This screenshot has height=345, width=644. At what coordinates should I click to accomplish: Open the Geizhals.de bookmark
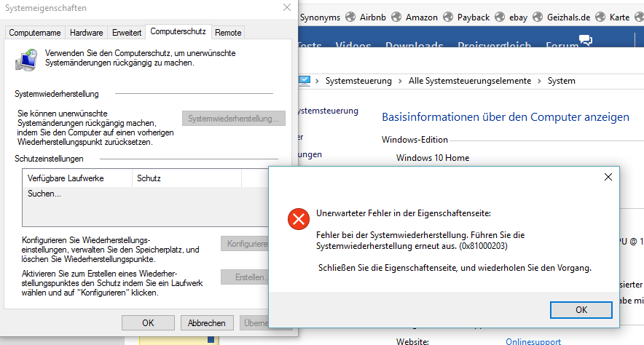(568, 17)
